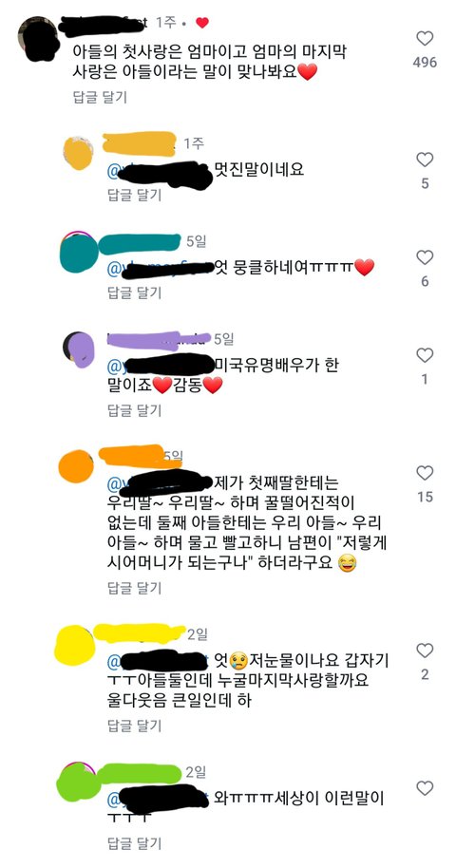Screen dimensions: 456x868
Task: Like the reply with 15 likes
Action: tap(425, 473)
